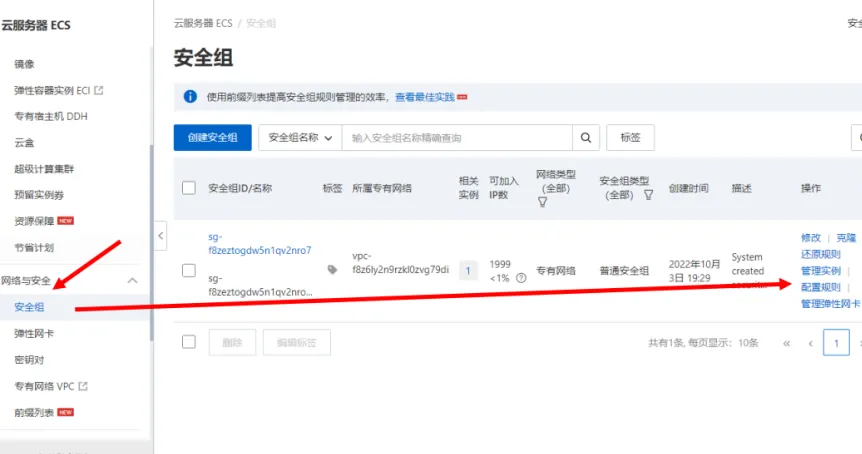The height and width of the screenshot is (454, 862).
Task: Open security group link sg-f8zeztogdw5n1qv2nro7
Action: coord(259,243)
